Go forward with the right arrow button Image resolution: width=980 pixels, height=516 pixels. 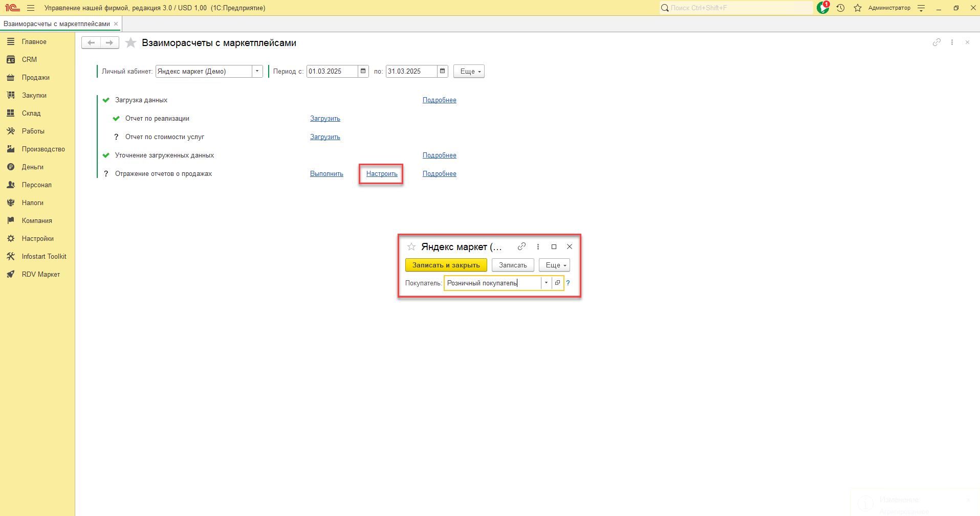pos(110,43)
